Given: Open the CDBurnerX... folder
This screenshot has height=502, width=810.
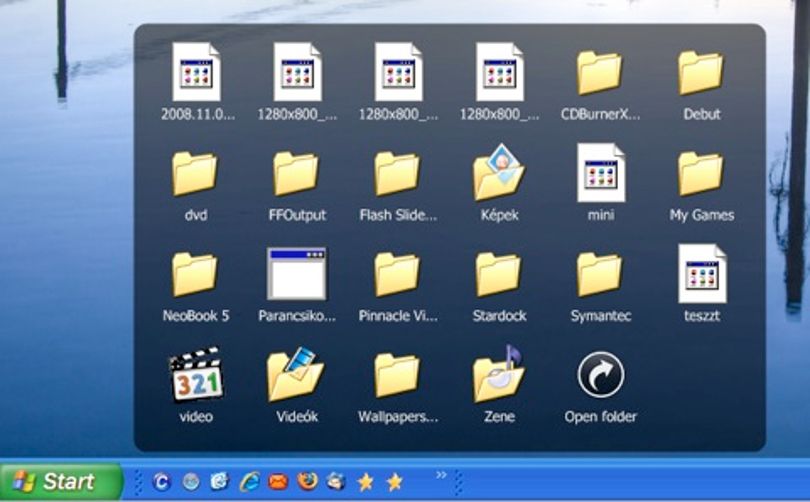Looking at the screenshot, I should point(599,73).
